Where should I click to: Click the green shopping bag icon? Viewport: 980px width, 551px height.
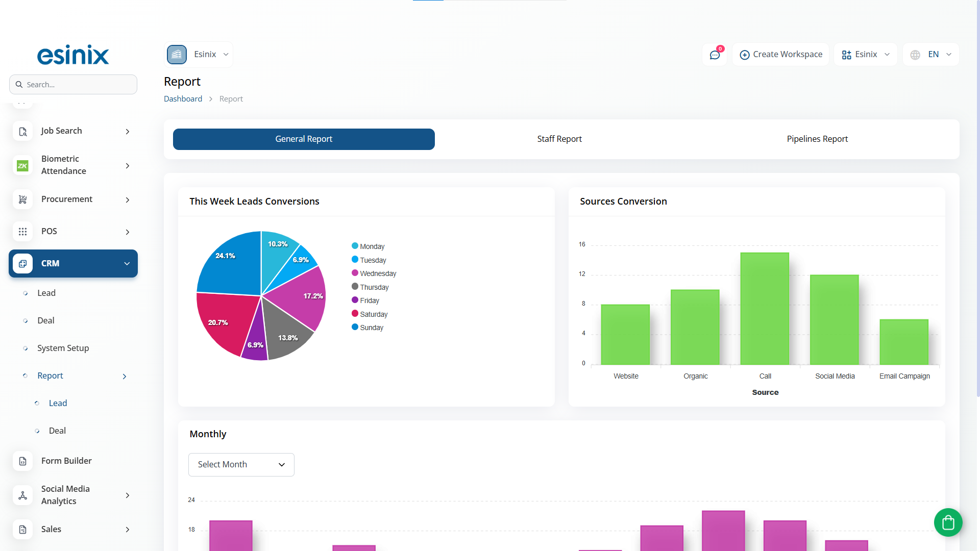(x=948, y=522)
